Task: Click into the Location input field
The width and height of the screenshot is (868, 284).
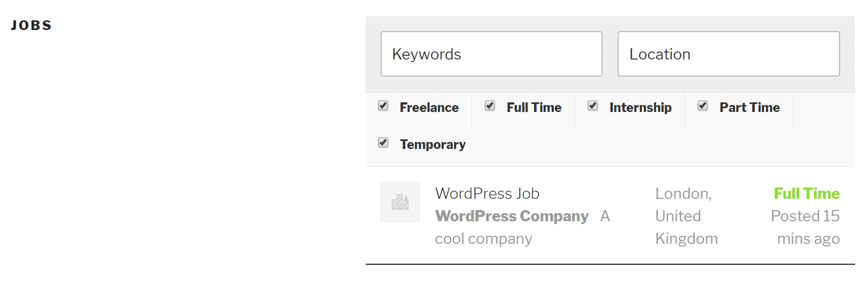Action: click(x=728, y=54)
